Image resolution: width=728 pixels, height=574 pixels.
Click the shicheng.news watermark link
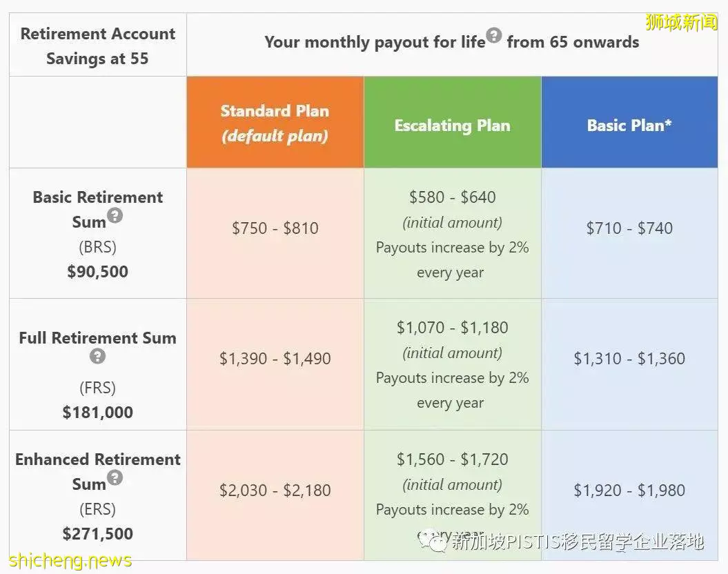point(70,560)
